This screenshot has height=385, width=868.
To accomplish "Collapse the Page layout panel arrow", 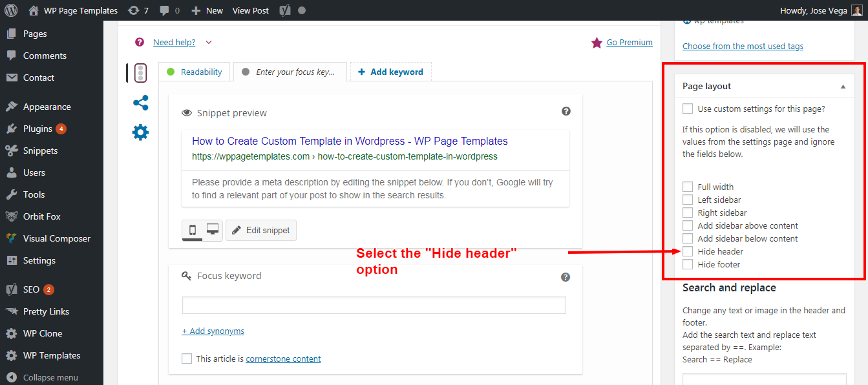I will [x=843, y=86].
